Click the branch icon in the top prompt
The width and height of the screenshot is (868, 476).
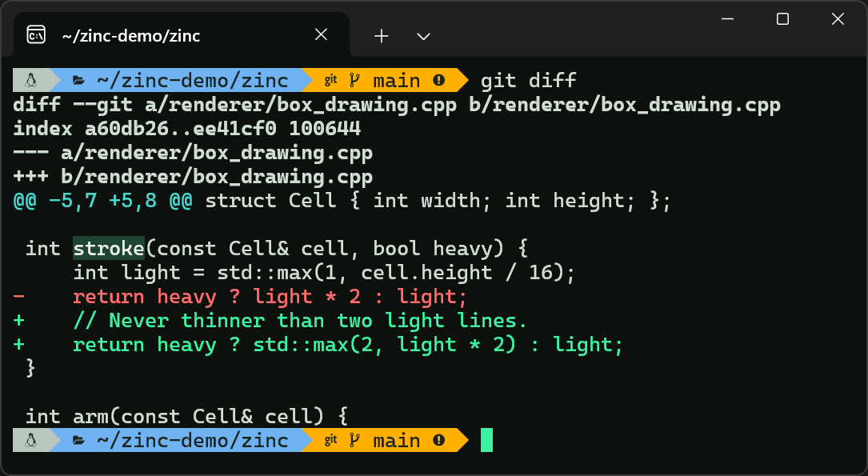(354, 81)
